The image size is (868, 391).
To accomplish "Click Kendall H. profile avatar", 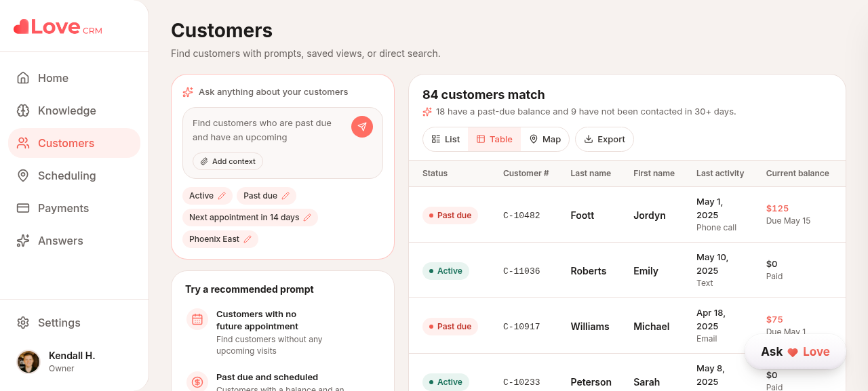I will 28,362.
